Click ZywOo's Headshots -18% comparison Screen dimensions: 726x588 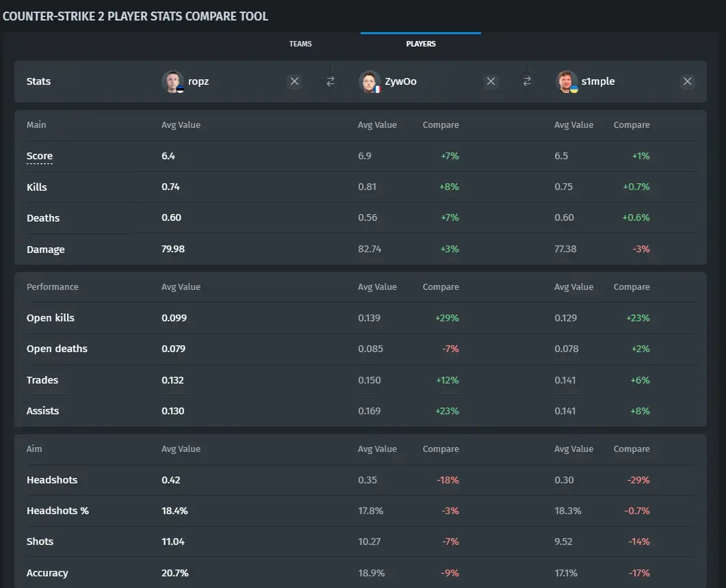pos(448,480)
